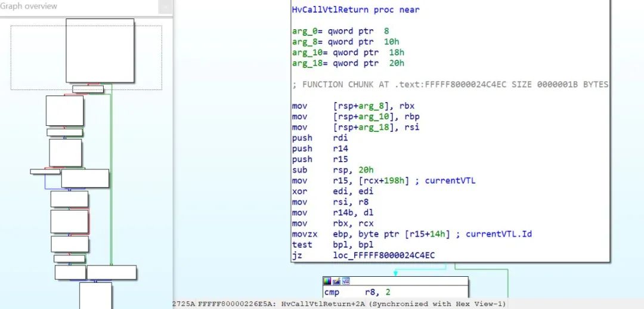The width and height of the screenshot is (644, 309).
Task: Click the FUNCTION CHUNK AT comment line
Action: pyautogui.click(x=450, y=84)
